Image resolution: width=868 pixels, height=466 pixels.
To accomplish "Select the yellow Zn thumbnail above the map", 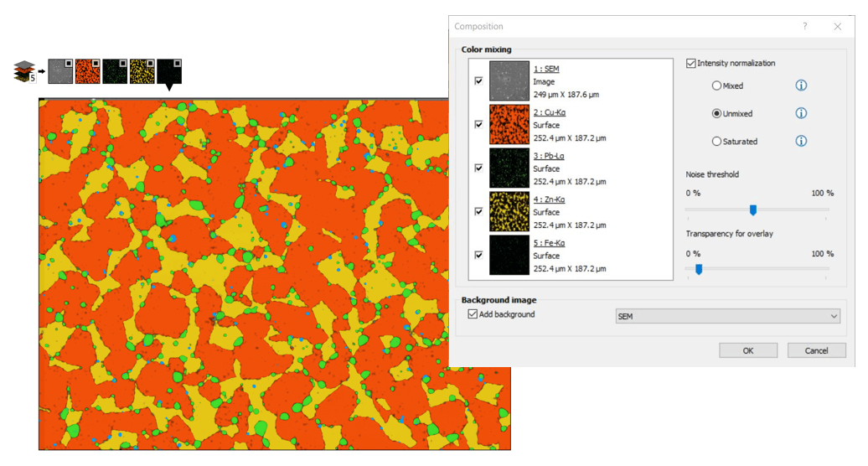I will tap(142, 71).
